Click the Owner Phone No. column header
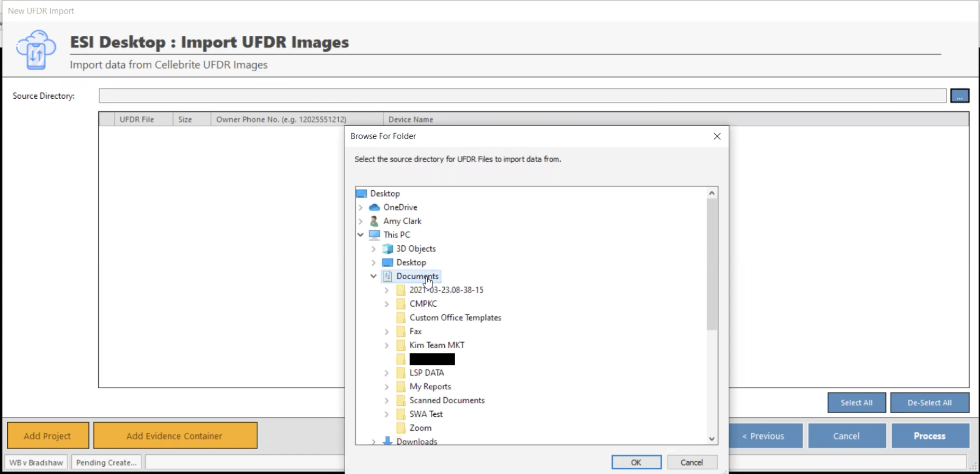 click(297, 120)
